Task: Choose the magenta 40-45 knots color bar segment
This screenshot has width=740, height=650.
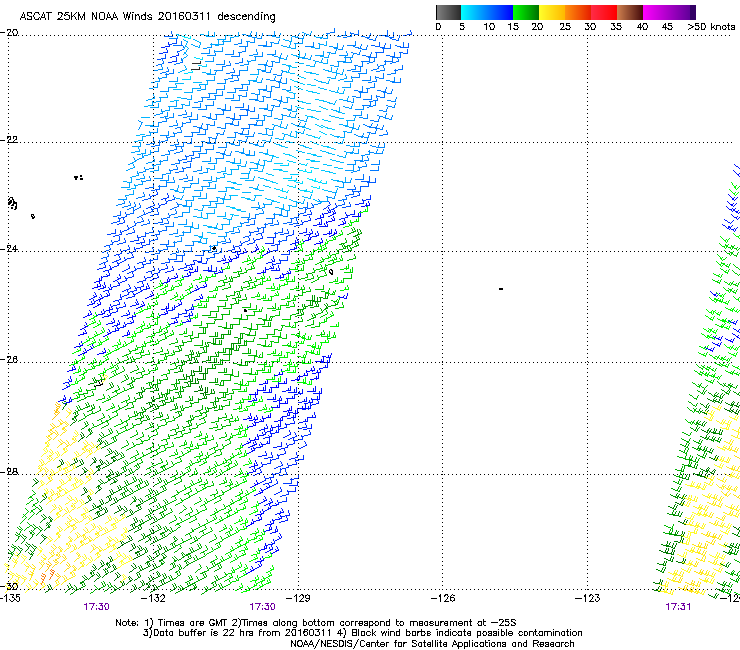Action: coord(656,12)
